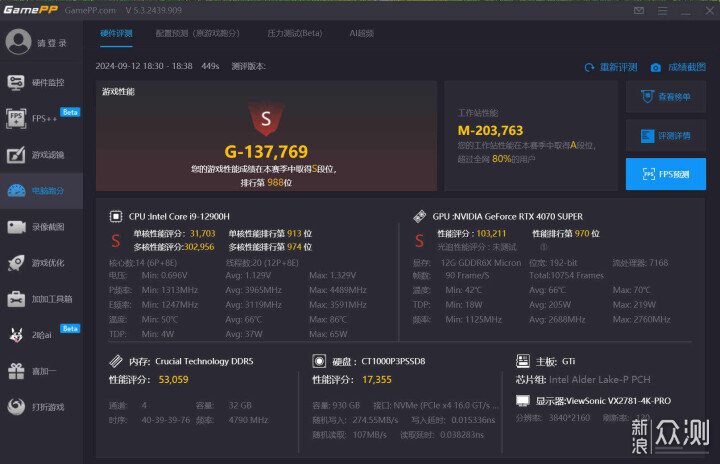Click the monitor (显示器) icon
This screenshot has height=464, width=720.
[523, 401]
